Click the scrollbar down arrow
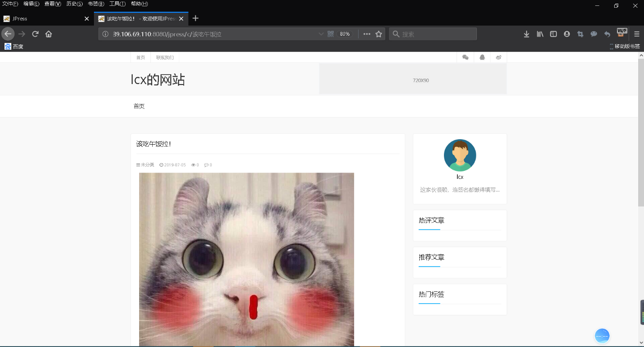This screenshot has height=347, width=644. (x=641, y=342)
